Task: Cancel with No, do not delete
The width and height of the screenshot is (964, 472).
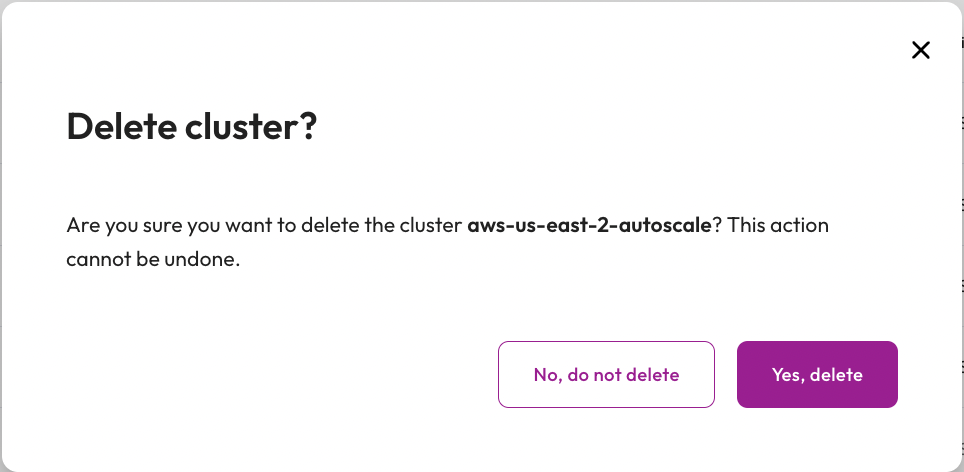Action: 606,375
